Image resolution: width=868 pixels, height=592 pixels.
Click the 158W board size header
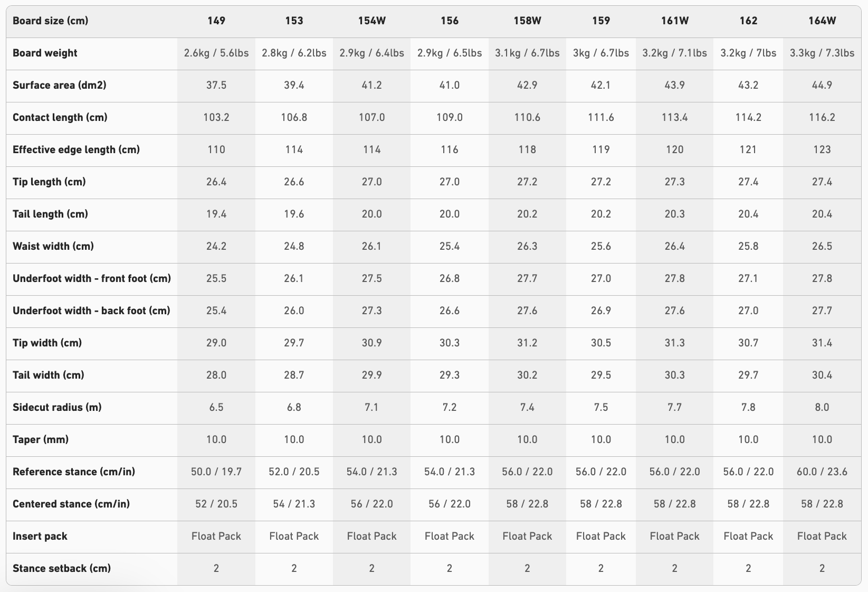click(x=527, y=21)
